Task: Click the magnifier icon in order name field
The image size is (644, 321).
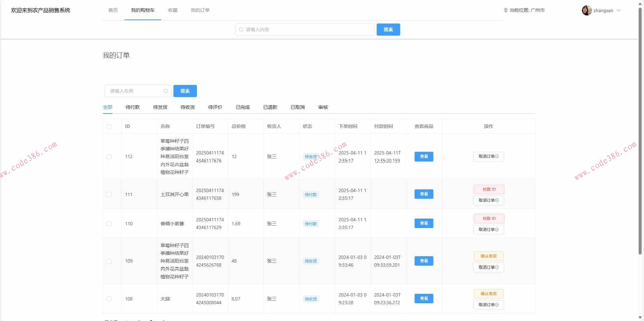Action: point(165,91)
